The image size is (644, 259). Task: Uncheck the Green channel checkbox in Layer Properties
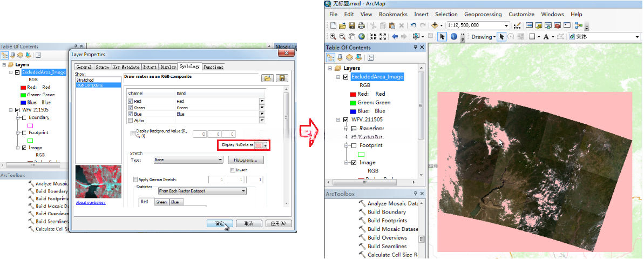click(130, 108)
